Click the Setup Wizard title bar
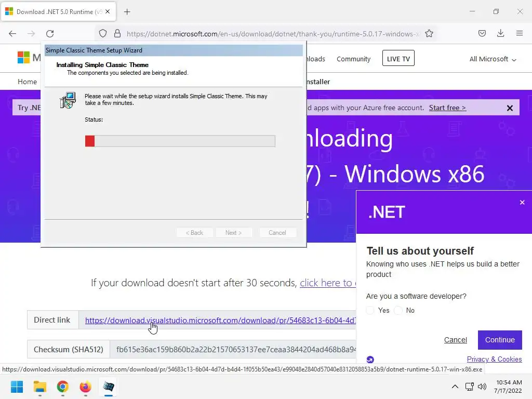The width and height of the screenshot is (532, 399). (174, 50)
